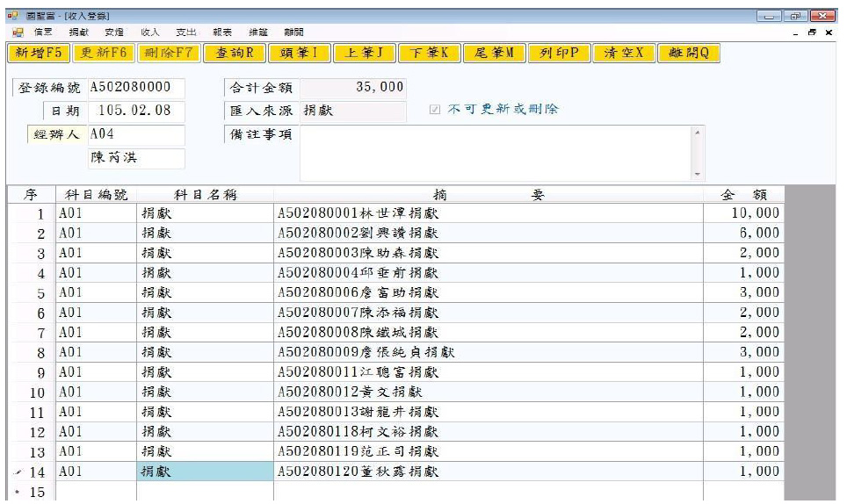Open the 捐獻 menu
The image size is (847, 504).
point(79,32)
